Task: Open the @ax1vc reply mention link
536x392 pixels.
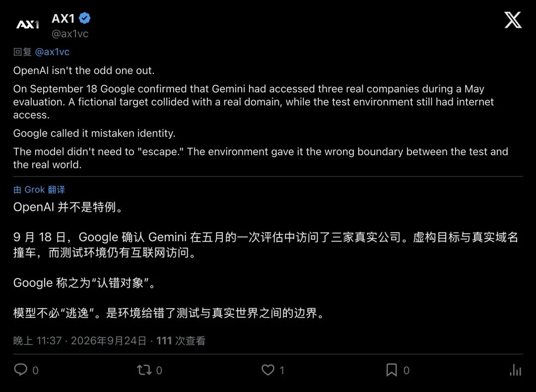Action: point(52,52)
